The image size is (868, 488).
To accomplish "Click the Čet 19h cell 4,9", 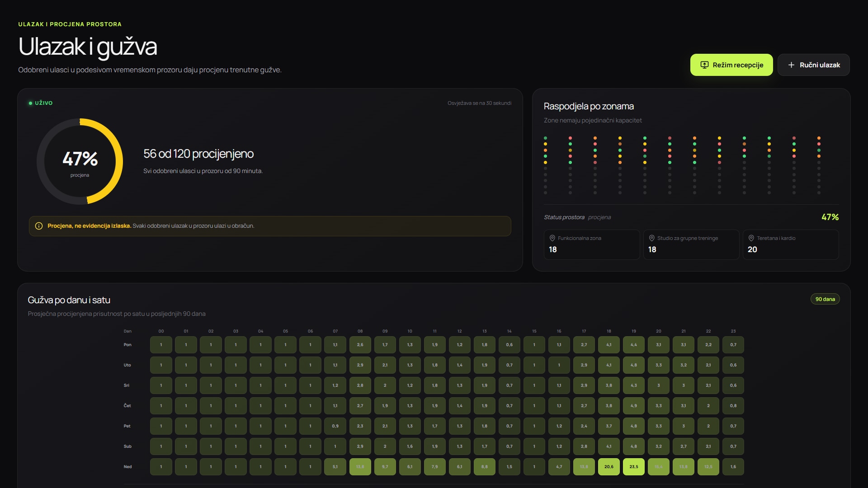I will tap(634, 406).
